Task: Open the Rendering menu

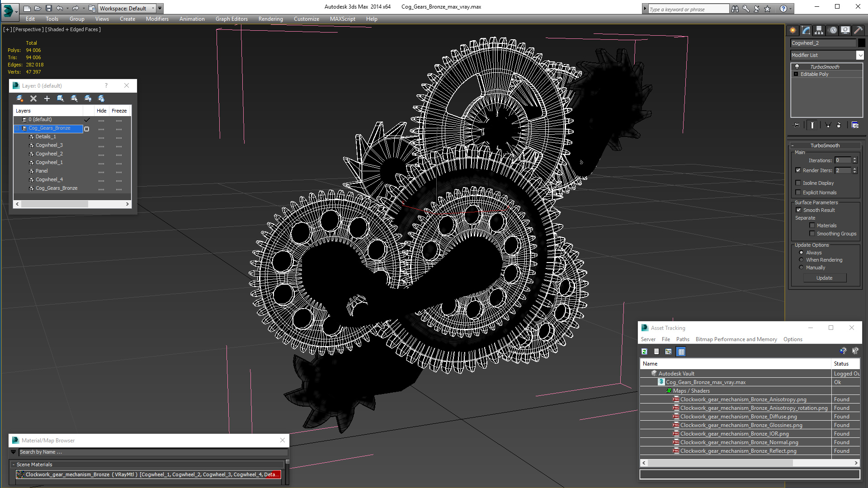Action: [270, 19]
